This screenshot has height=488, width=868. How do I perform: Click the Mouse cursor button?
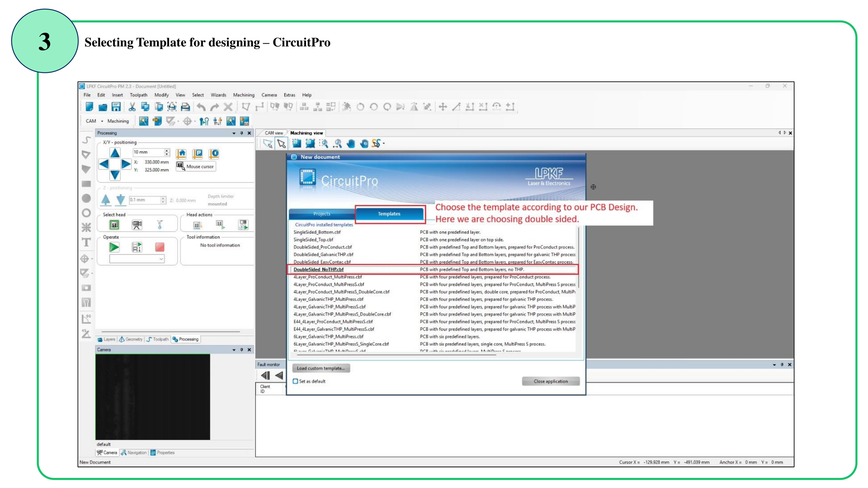(195, 166)
